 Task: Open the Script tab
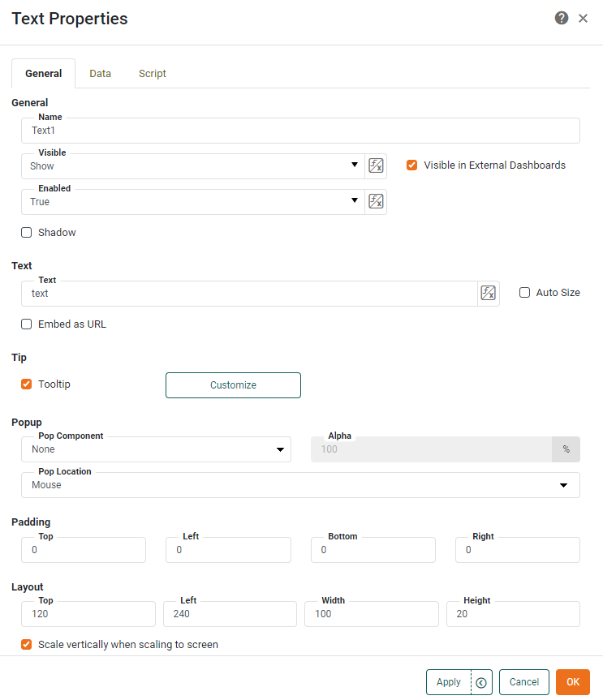[x=152, y=73]
